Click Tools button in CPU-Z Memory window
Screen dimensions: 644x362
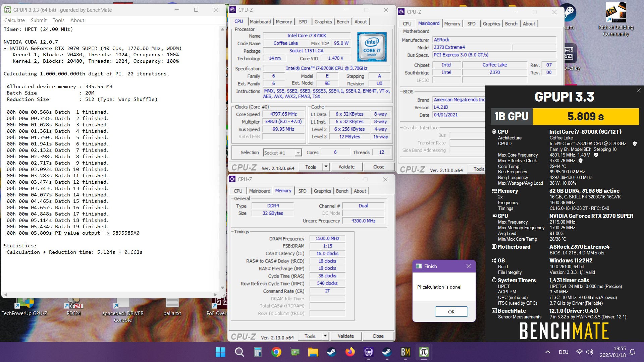[x=310, y=336]
